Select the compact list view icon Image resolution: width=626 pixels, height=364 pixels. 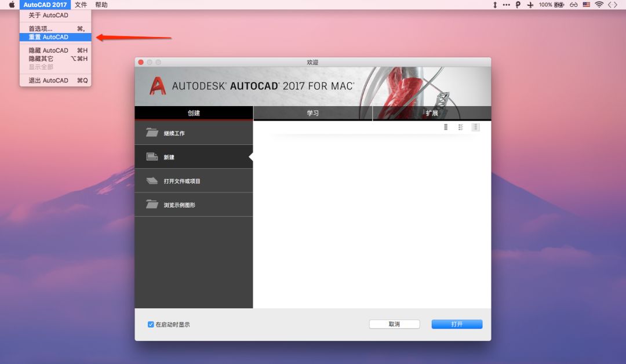tap(475, 127)
